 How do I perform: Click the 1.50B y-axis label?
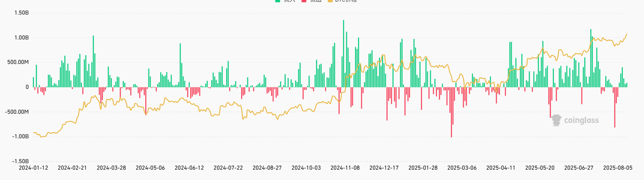click(x=21, y=13)
